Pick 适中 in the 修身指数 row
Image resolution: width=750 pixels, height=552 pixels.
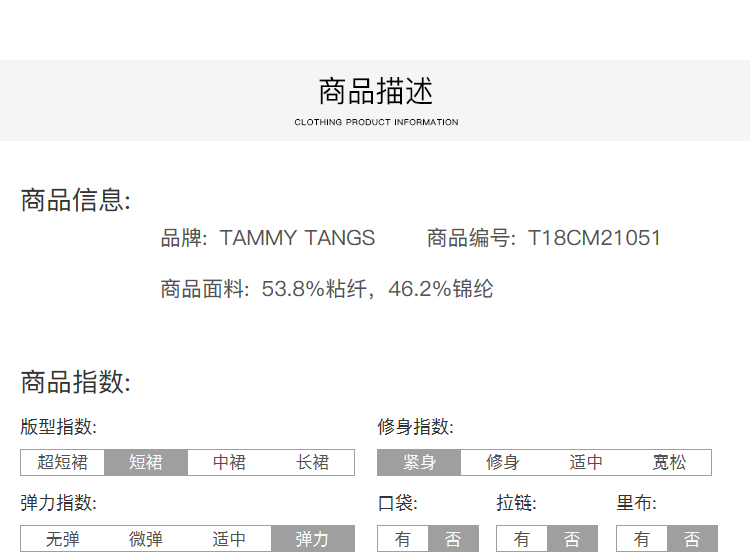click(586, 462)
